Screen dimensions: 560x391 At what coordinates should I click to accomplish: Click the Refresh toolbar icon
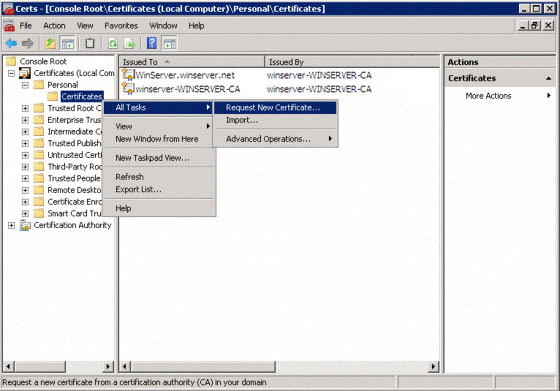coord(113,44)
